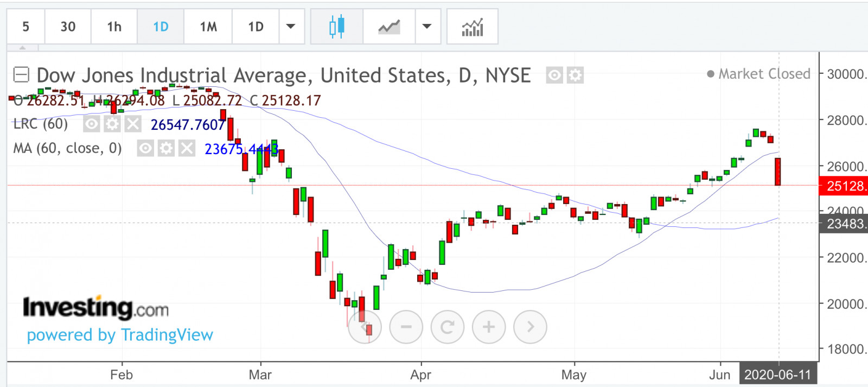
Task: Toggle visibility of the LRC (60) indicator
Action: click(x=91, y=124)
